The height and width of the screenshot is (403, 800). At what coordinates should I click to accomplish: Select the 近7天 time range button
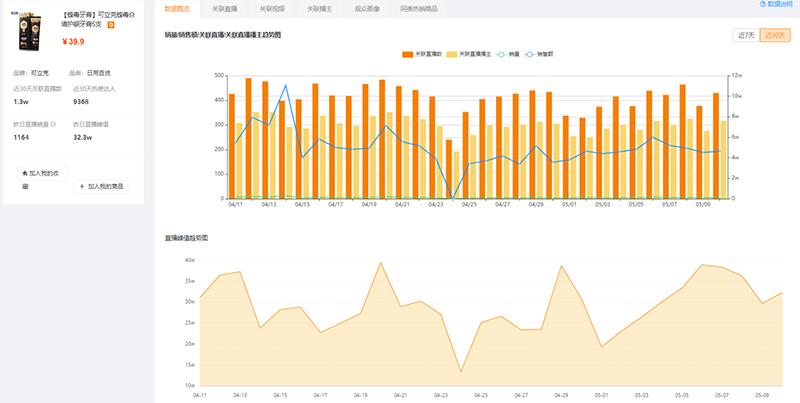point(745,35)
